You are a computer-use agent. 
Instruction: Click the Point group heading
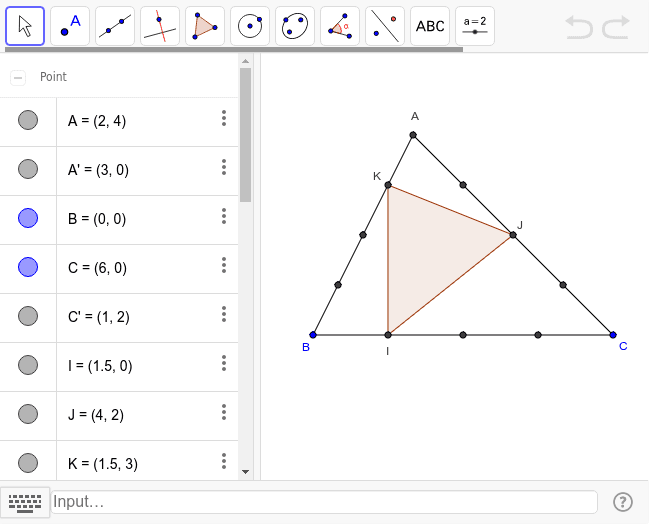(53, 77)
